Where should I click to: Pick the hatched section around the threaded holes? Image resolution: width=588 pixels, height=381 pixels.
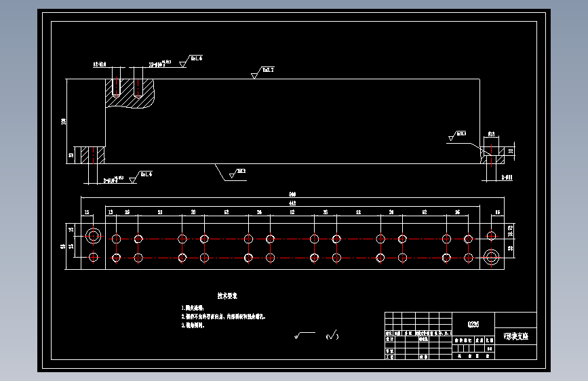point(130,94)
